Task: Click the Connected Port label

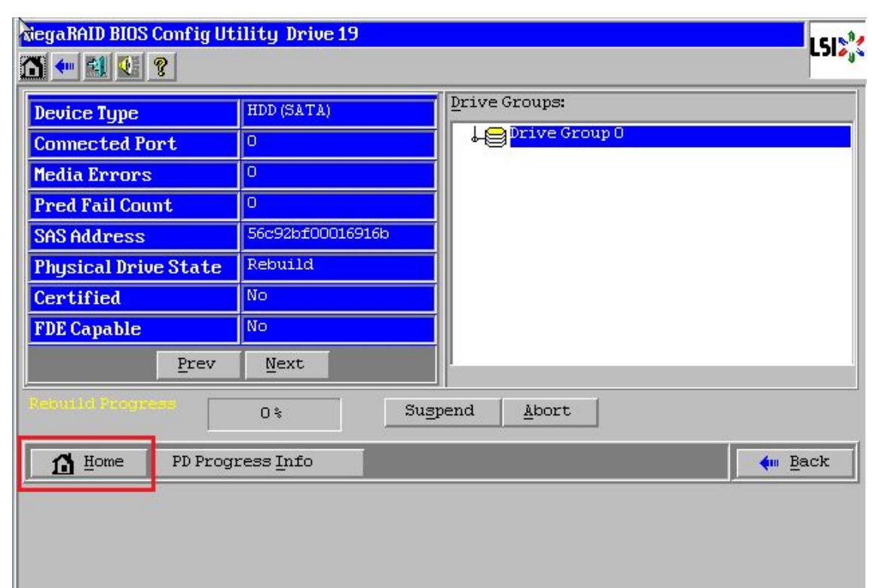Action: point(105,144)
